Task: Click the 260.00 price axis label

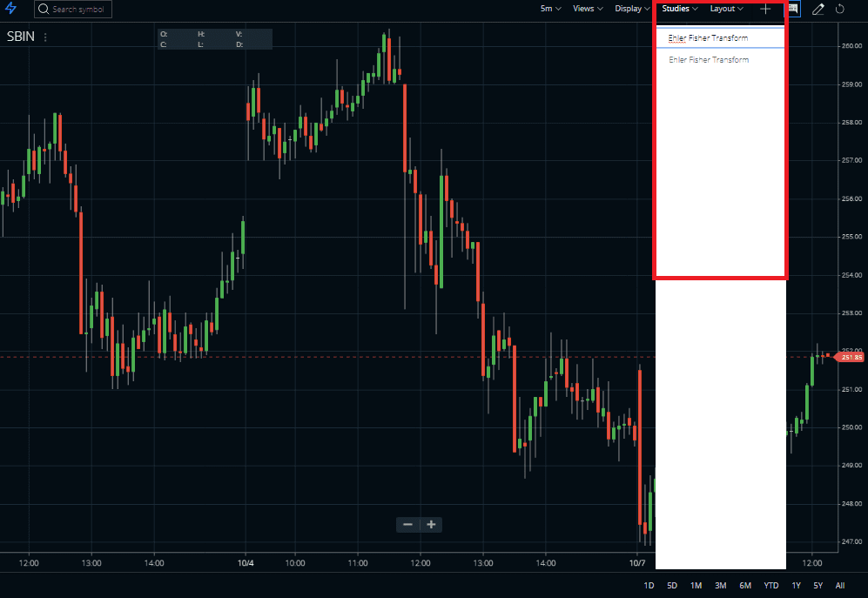Action: click(x=851, y=46)
